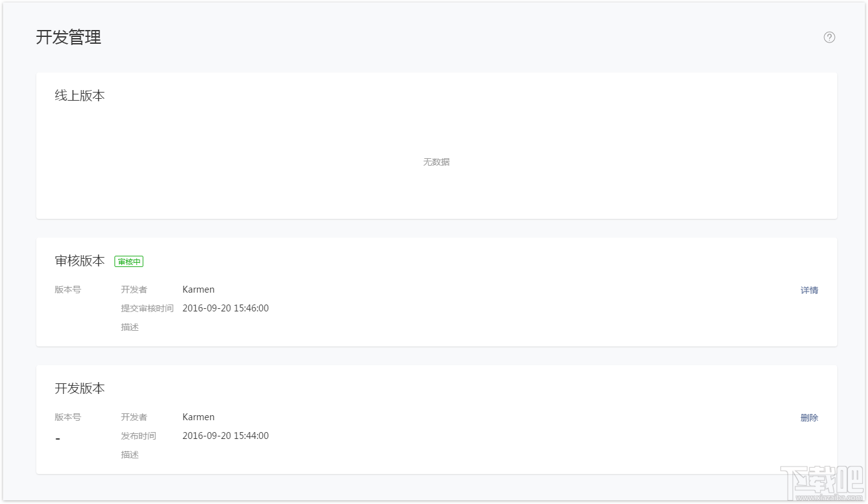
Task: Click the publish time 2016-09-20 15:44:00
Action: [x=225, y=436]
